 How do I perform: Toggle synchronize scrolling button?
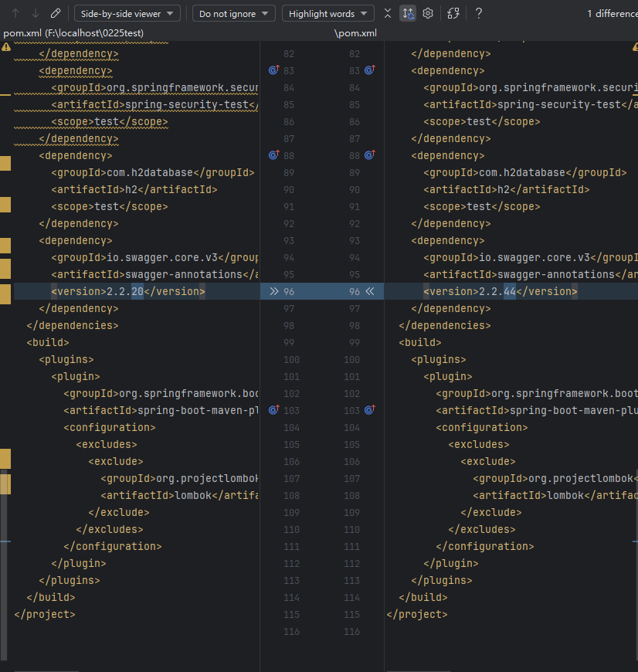[408, 13]
